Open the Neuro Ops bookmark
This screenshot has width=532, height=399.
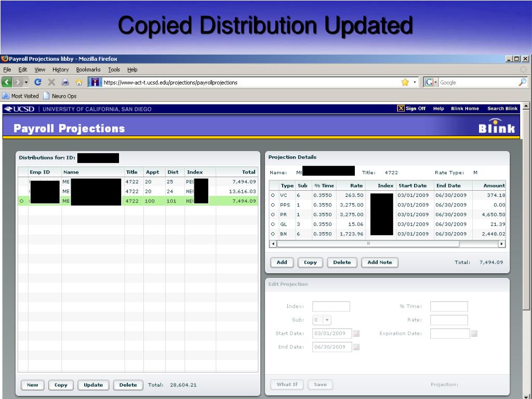pos(60,96)
